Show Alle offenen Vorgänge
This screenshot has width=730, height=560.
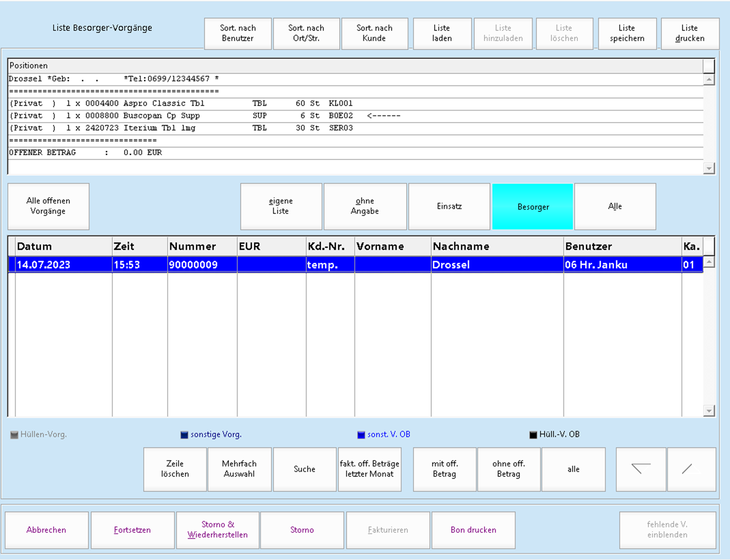pos(48,206)
